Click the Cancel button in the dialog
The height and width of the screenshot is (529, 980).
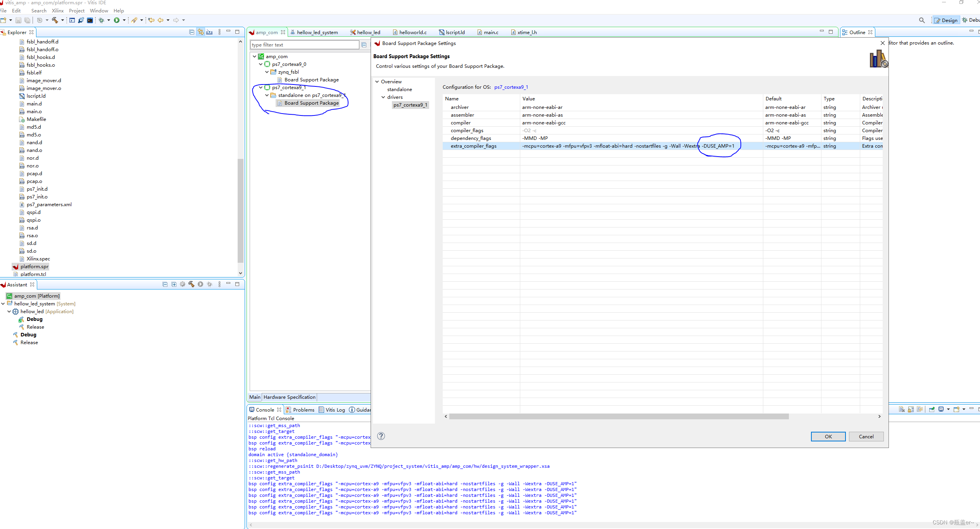point(866,436)
